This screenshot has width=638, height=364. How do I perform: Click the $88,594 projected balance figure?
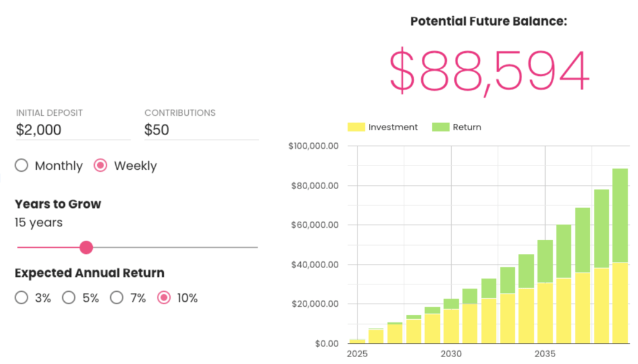click(x=488, y=68)
